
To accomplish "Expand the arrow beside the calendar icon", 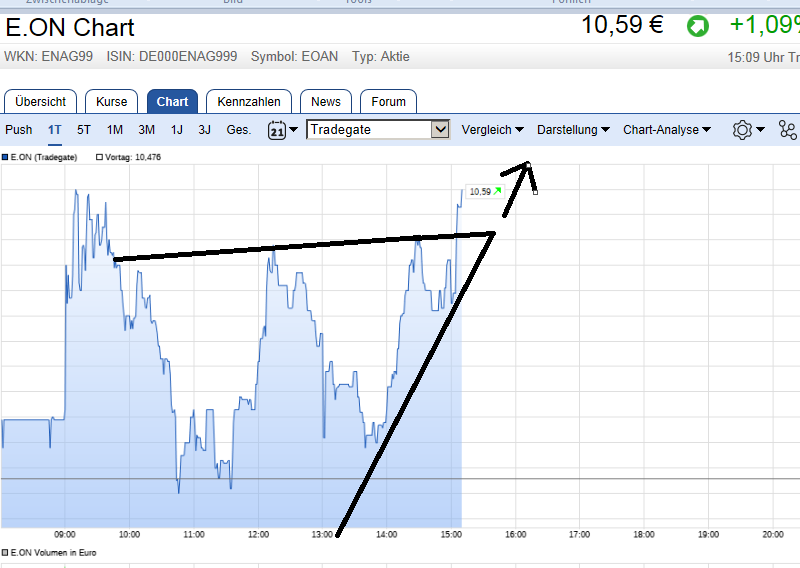I will click(293, 130).
